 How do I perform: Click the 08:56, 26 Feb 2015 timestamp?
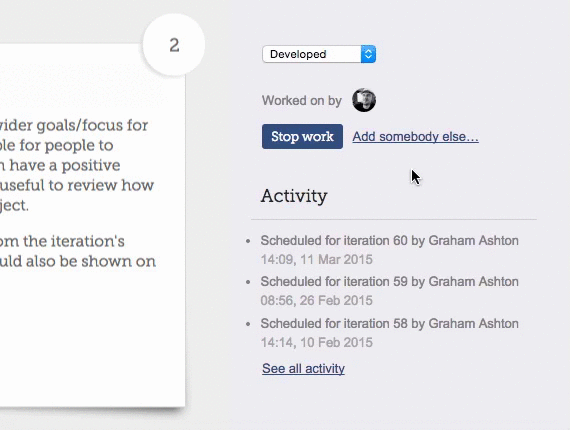317,301
